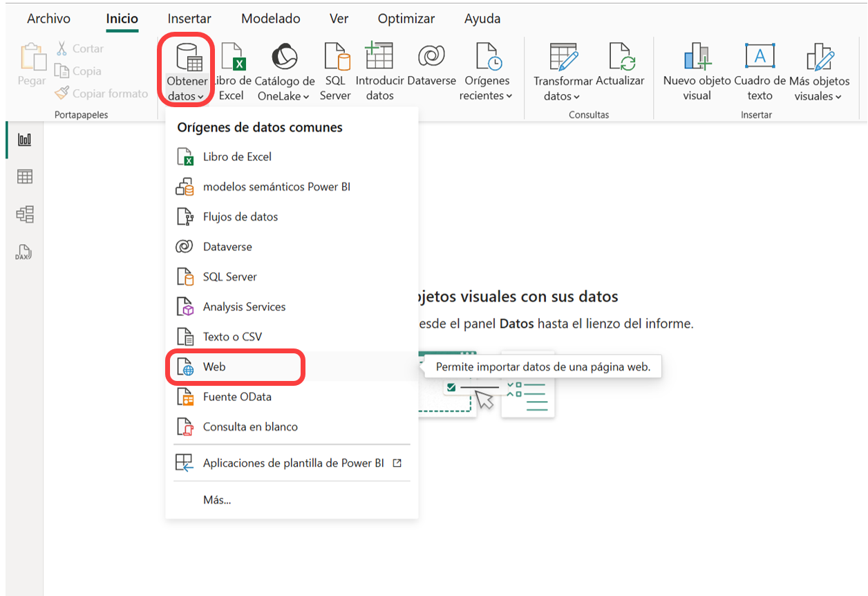The height and width of the screenshot is (596, 868).
Task: Choose Fuente OData from the menu
Action: click(x=292, y=397)
